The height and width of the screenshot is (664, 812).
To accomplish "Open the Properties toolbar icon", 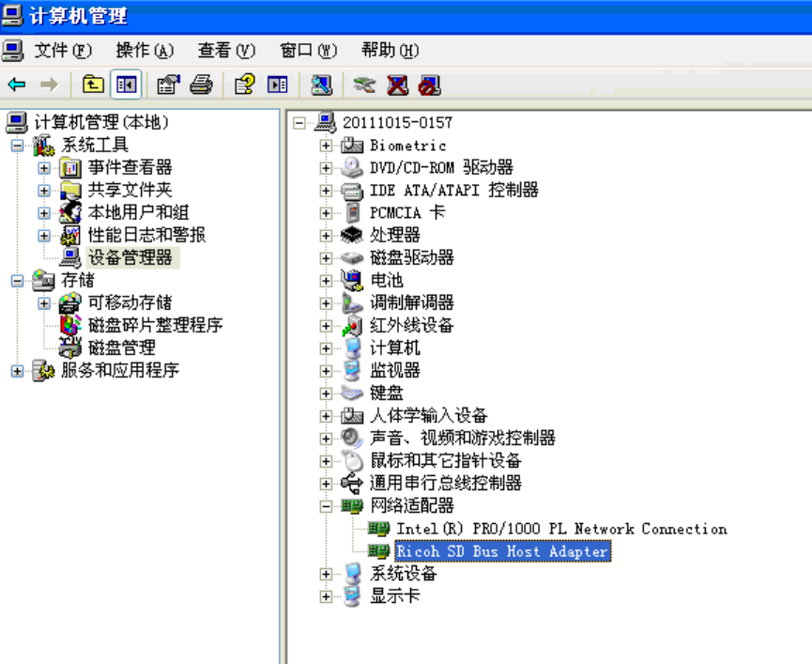I will pos(168,85).
